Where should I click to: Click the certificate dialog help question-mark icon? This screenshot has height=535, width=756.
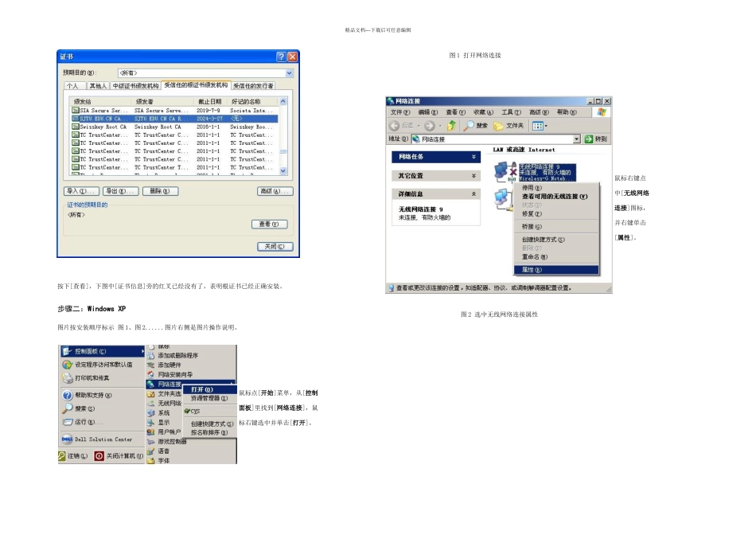(281, 57)
